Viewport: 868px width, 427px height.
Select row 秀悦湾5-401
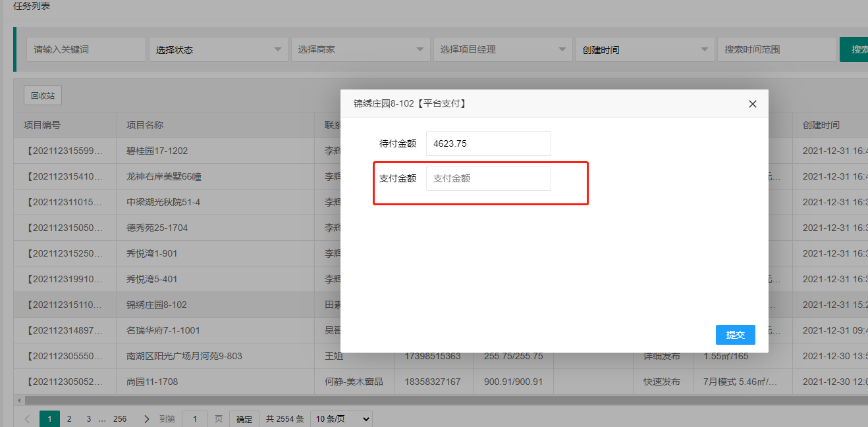(151, 279)
